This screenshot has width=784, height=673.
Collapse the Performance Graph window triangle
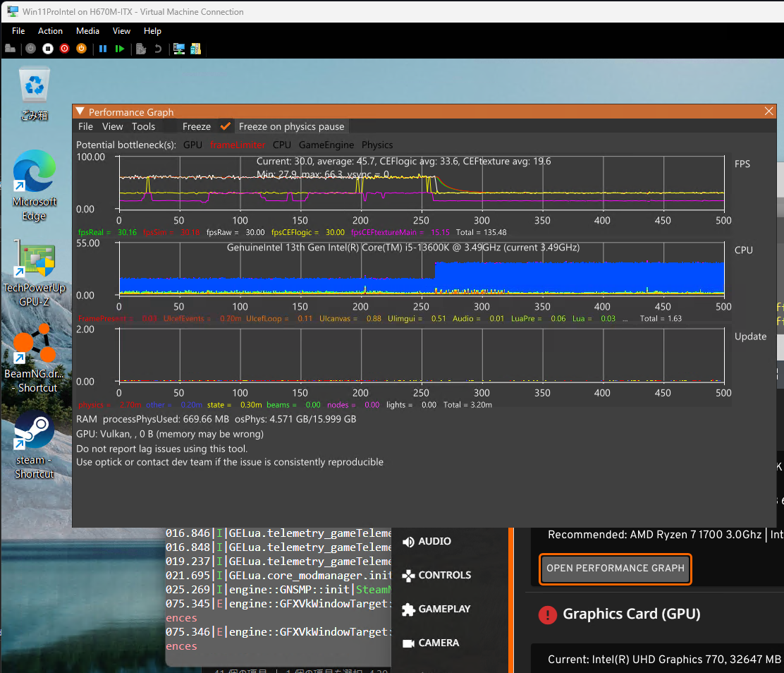point(80,111)
